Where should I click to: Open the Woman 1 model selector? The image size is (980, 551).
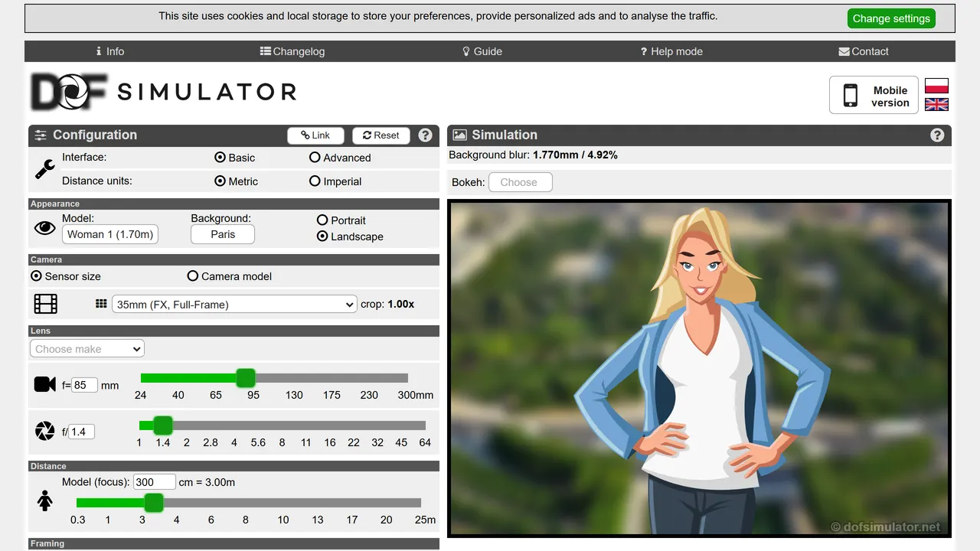[110, 234]
